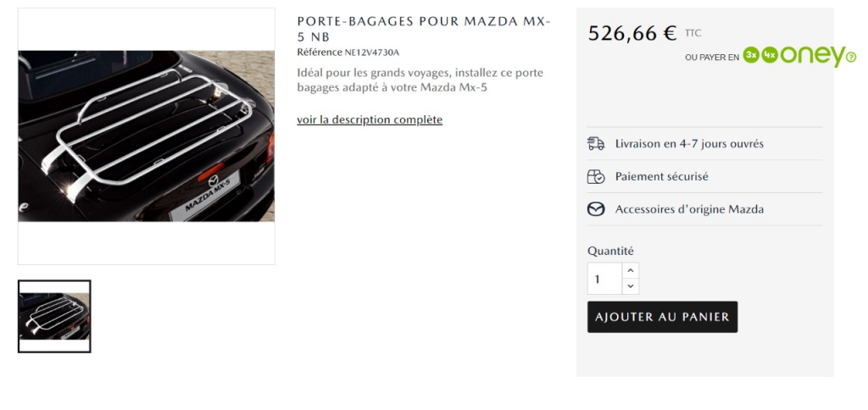Image resolution: width=868 pixels, height=410 pixels.
Task: Click the 'Paiement sécurisé' label
Action: tap(661, 176)
